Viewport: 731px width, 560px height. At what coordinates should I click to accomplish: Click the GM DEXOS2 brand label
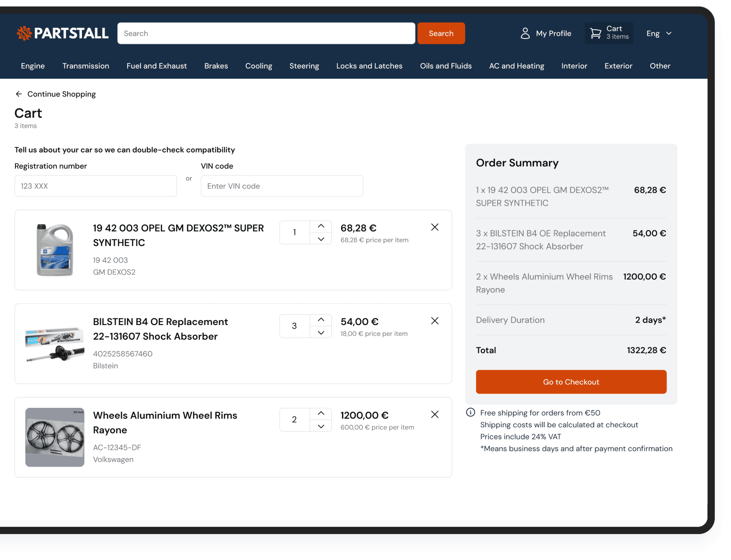point(114,272)
